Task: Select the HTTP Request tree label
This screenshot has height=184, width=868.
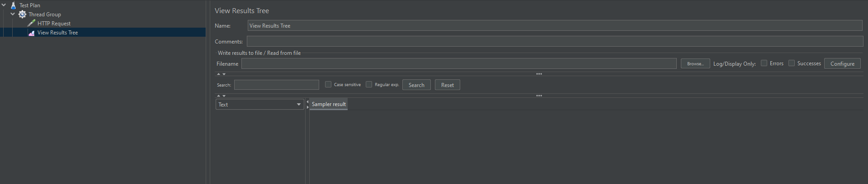Action: click(54, 24)
